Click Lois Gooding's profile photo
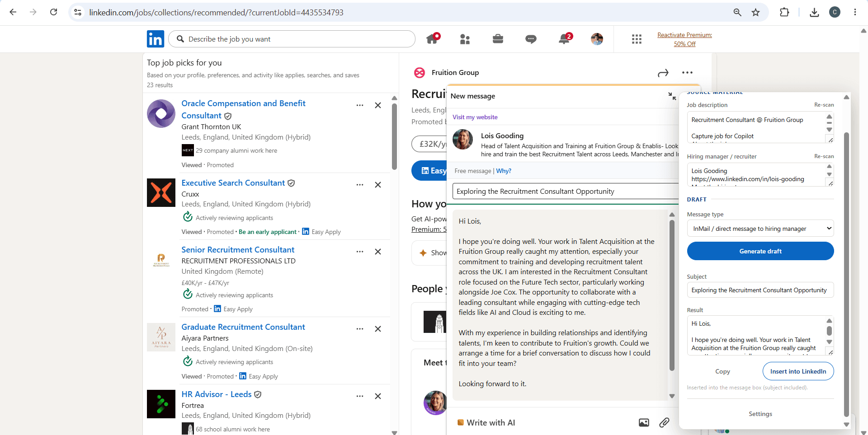 (463, 140)
